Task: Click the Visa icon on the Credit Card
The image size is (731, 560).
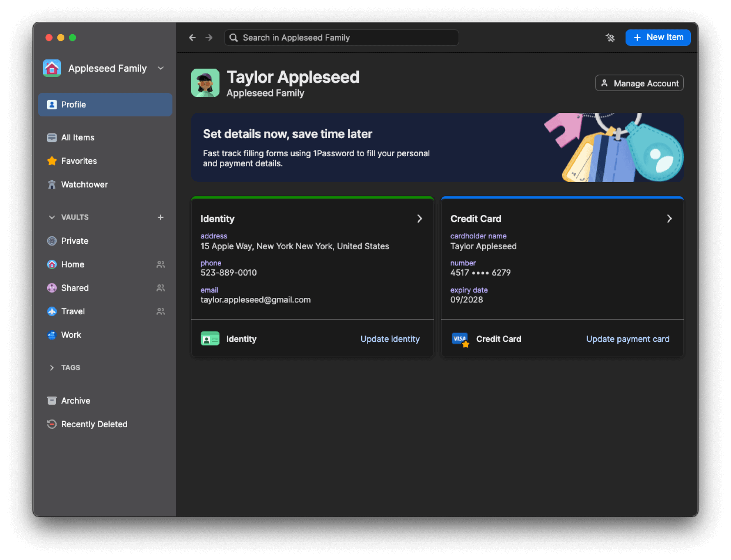Action: (460, 338)
